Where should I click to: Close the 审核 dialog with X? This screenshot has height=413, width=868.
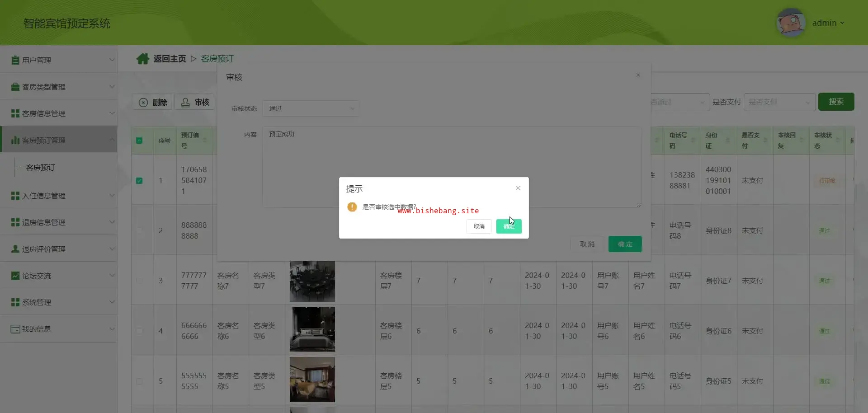coord(638,75)
